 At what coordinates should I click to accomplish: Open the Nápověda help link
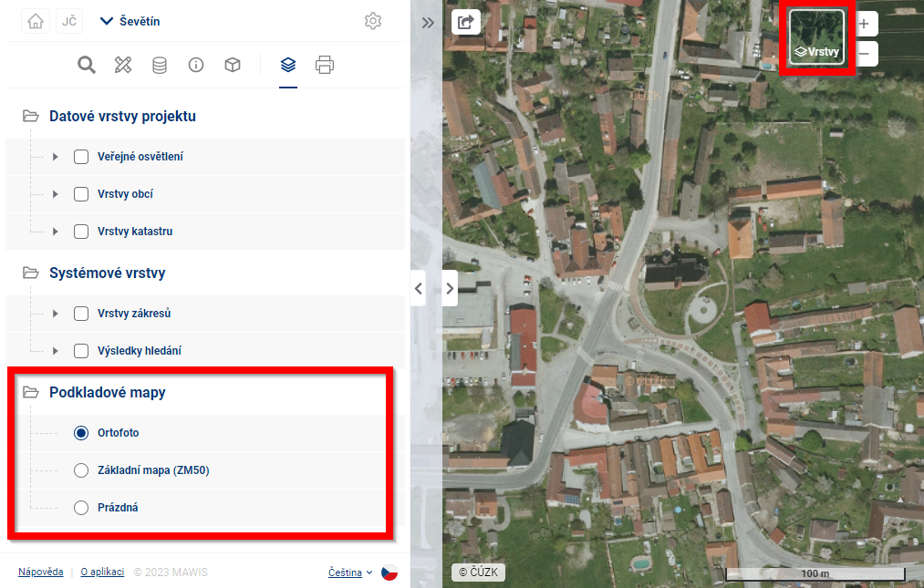[x=41, y=572]
